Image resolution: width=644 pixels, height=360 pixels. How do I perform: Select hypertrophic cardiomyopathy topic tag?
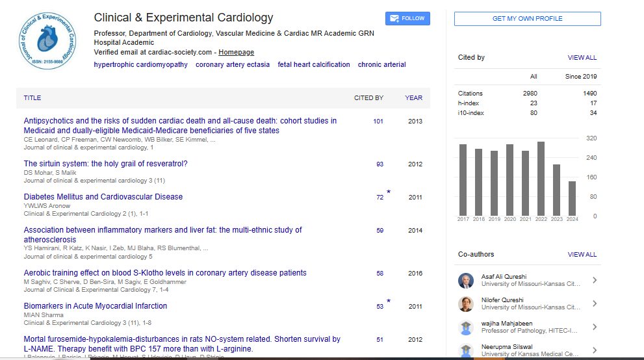(x=140, y=64)
